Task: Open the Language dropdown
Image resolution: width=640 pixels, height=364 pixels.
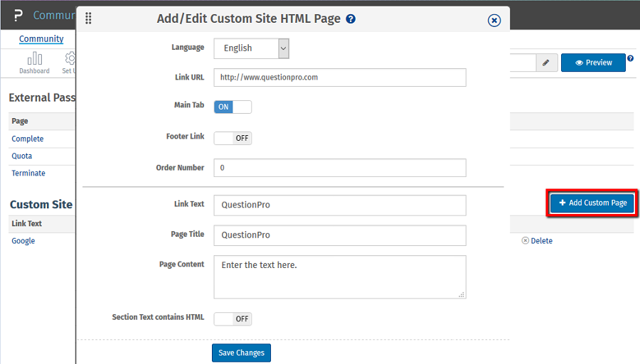Action: click(x=251, y=48)
